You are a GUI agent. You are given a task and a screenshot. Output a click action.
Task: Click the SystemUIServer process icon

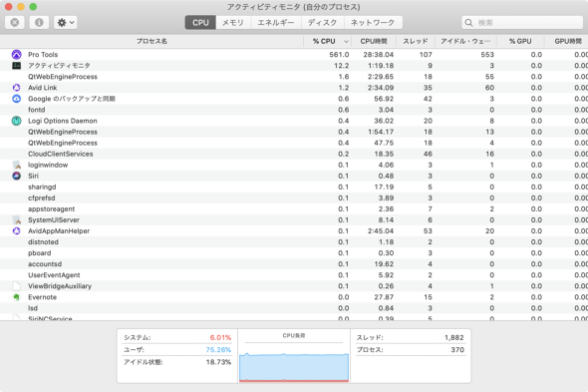pyautogui.click(x=17, y=220)
